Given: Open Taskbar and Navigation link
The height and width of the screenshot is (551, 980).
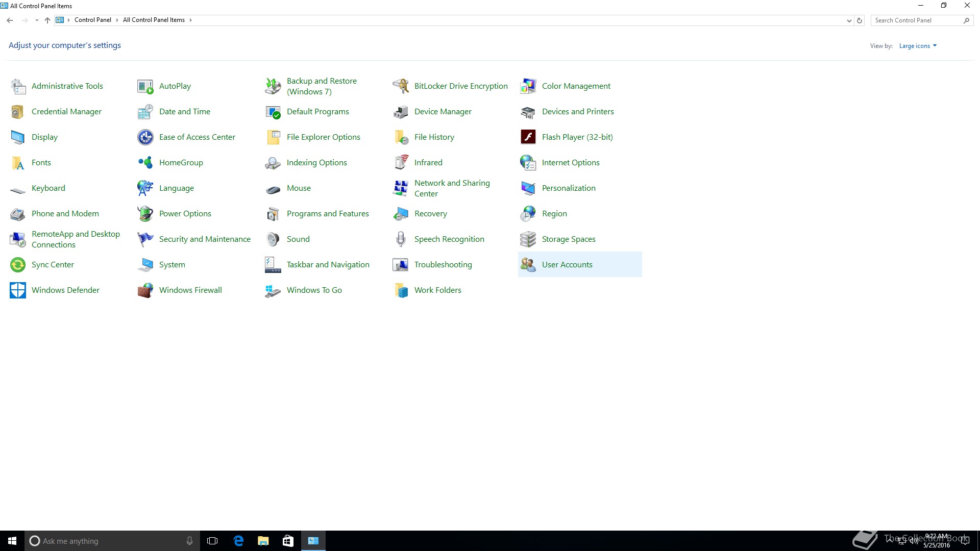Looking at the screenshot, I should 328,265.
